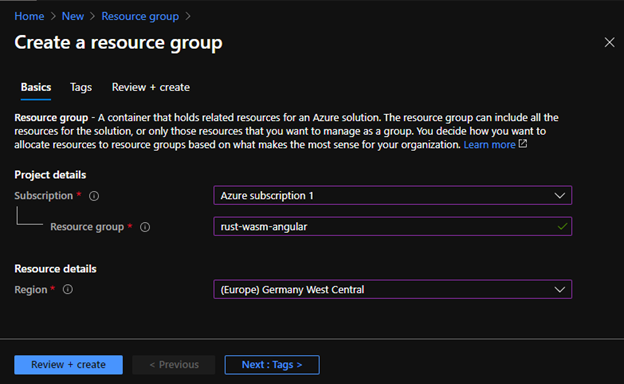This screenshot has height=384, width=624.
Task: Click the external link icon beside Learn more
Action: pyautogui.click(x=523, y=144)
